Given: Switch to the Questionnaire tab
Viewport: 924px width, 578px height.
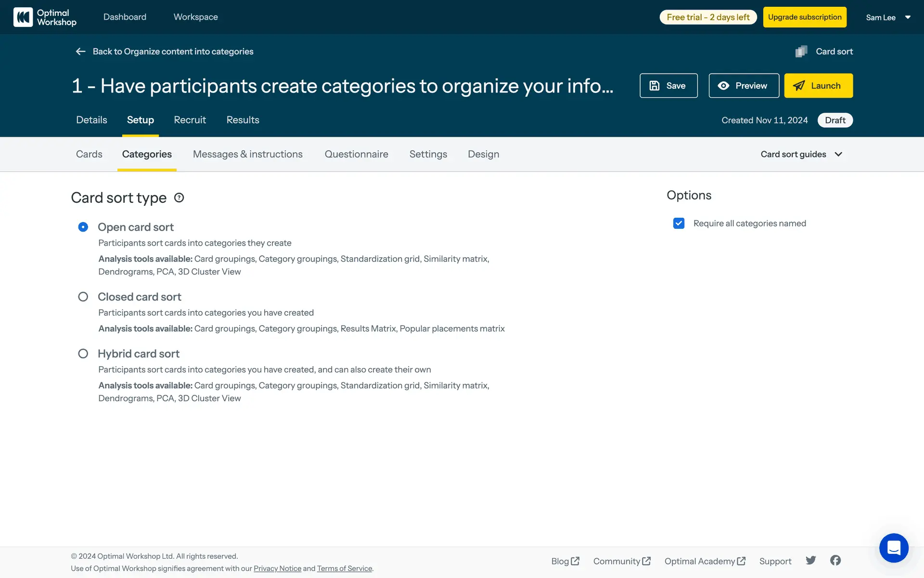Looking at the screenshot, I should point(356,154).
